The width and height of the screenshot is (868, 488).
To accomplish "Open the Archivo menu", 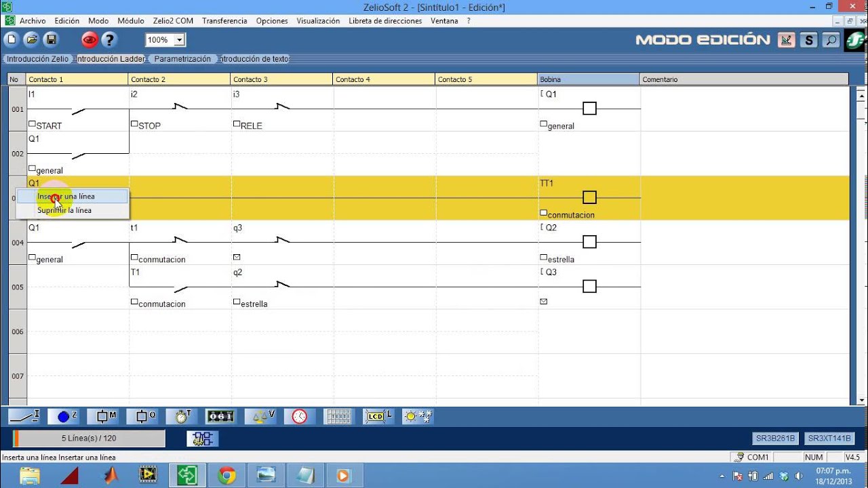I will 33,21.
